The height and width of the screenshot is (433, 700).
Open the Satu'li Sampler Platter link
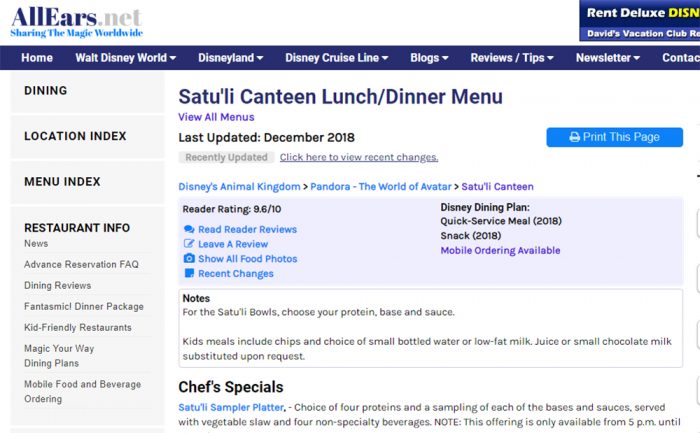(231, 407)
